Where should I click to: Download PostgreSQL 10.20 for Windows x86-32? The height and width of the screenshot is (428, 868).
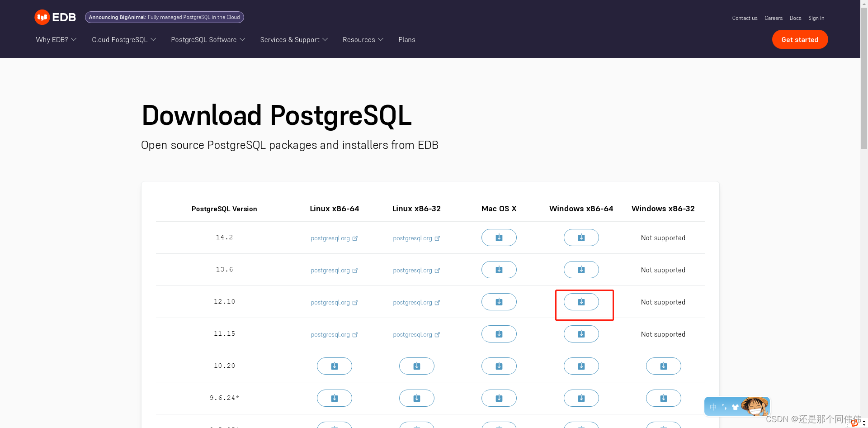663,366
